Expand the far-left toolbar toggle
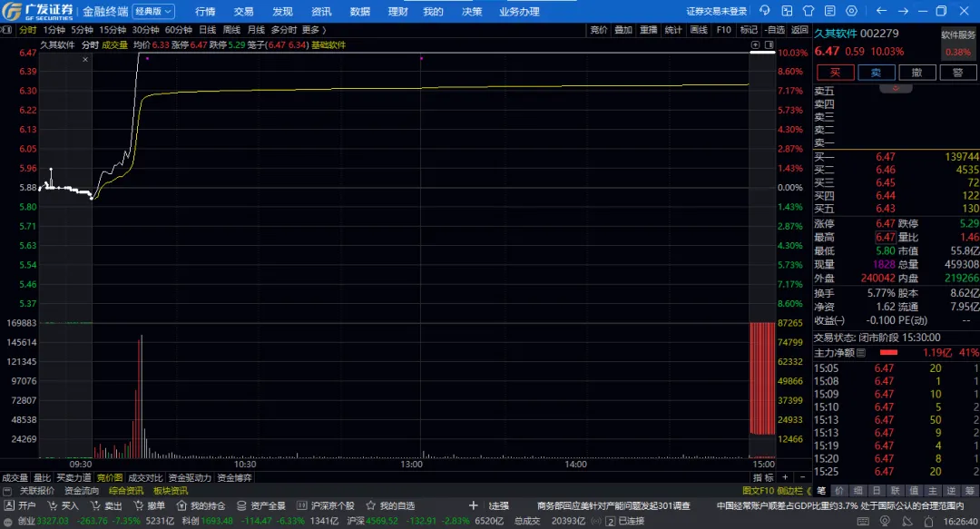The image size is (980, 529). [6, 29]
